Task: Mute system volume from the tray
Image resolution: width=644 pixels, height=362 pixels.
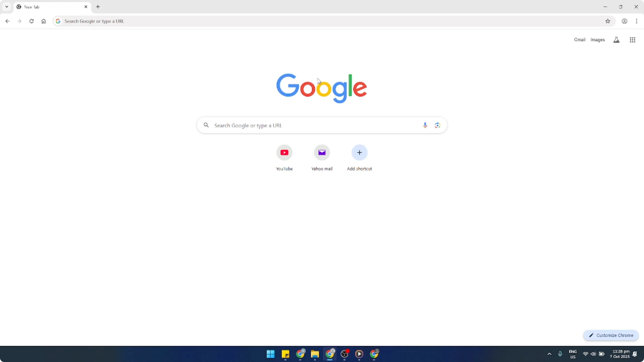Action: pos(593,354)
